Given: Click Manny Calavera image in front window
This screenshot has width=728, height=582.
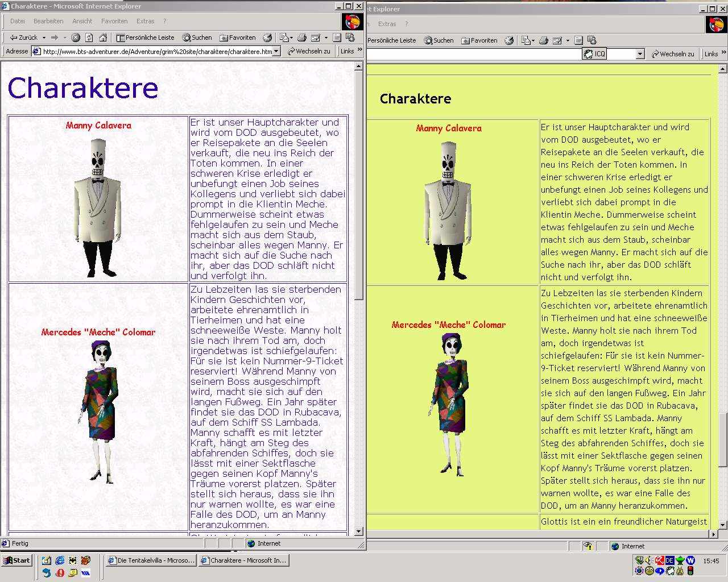Looking at the screenshot, I should pos(98,207).
